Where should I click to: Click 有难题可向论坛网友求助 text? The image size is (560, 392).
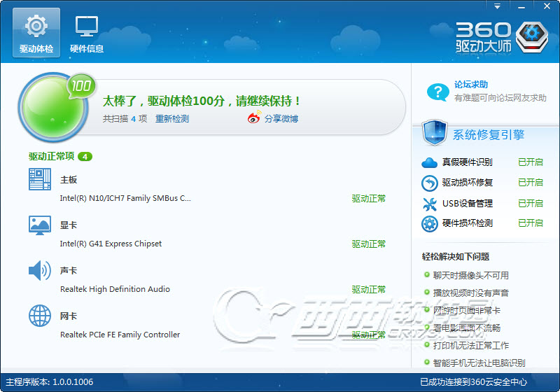point(500,97)
